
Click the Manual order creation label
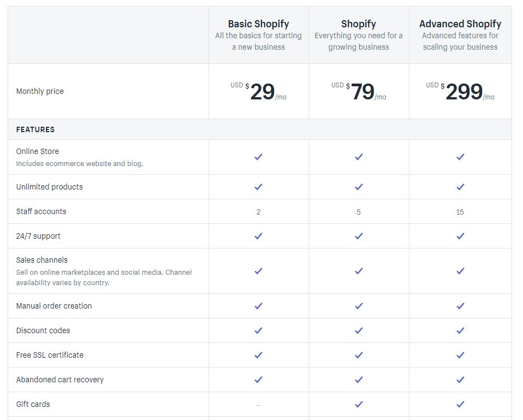point(54,306)
